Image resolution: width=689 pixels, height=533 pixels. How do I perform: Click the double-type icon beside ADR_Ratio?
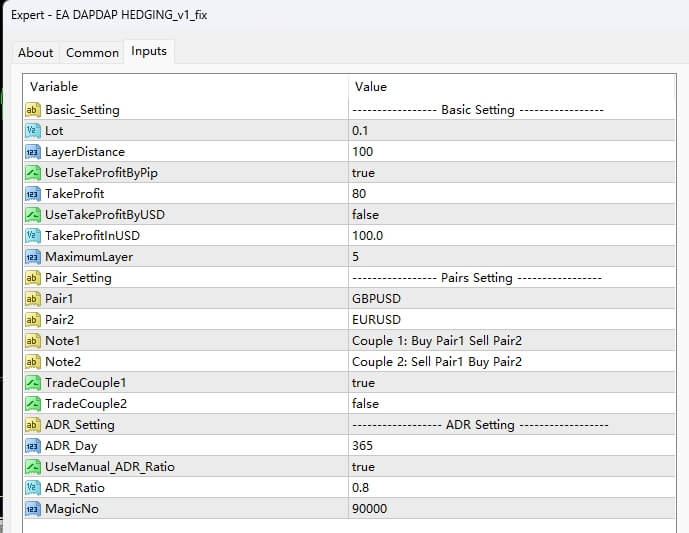coord(33,488)
